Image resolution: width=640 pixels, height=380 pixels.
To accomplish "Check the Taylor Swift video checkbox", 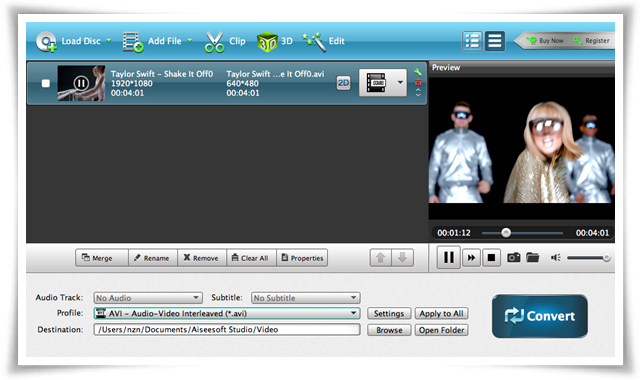I will click(46, 83).
